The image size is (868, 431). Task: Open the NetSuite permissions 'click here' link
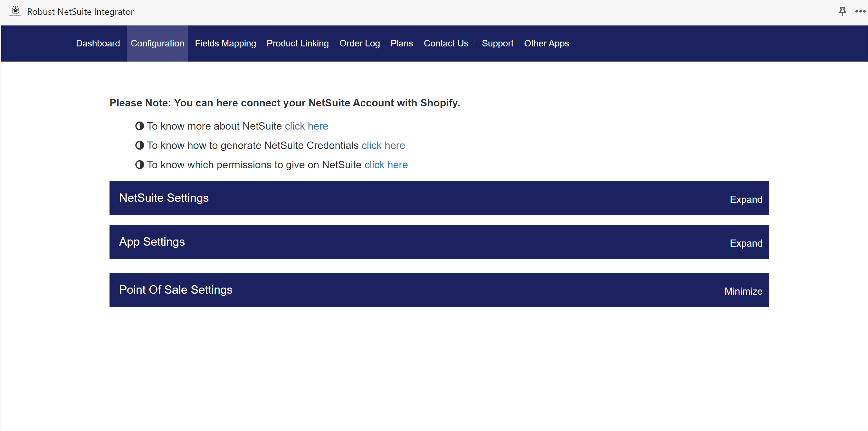click(386, 165)
